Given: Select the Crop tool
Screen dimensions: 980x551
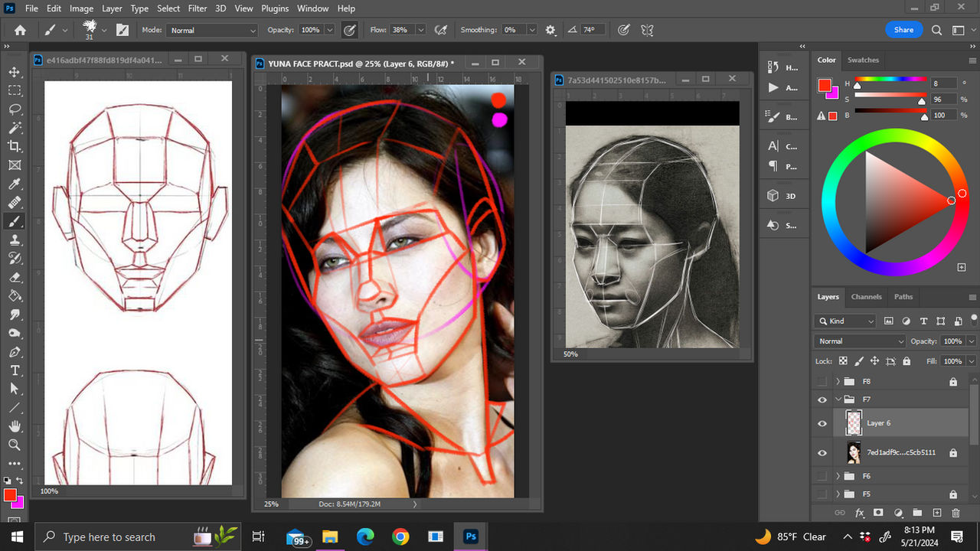Looking at the screenshot, I should pyautogui.click(x=15, y=146).
